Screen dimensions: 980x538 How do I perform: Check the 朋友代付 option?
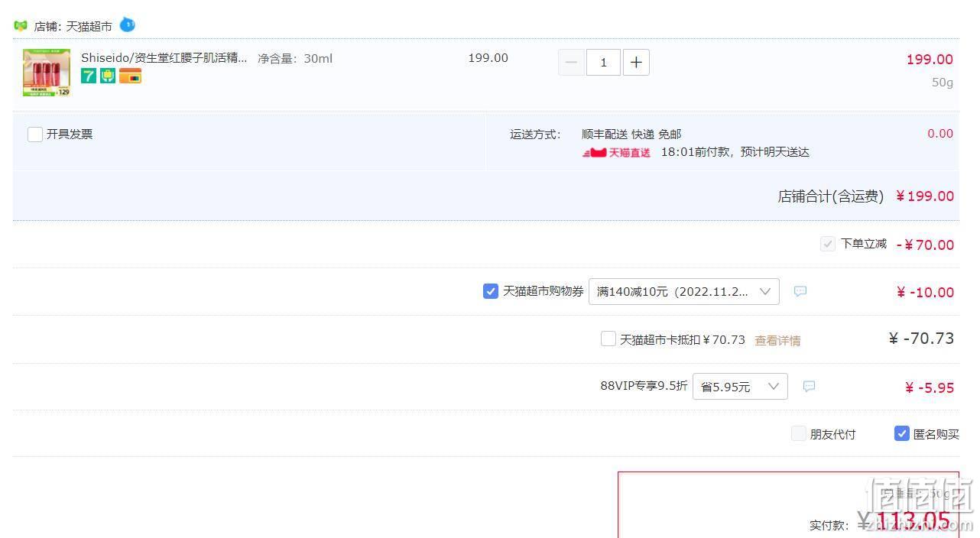click(799, 434)
